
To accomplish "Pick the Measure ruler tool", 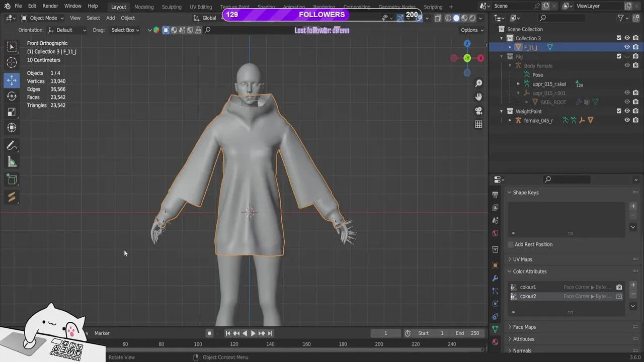I will tap(12, 162).
